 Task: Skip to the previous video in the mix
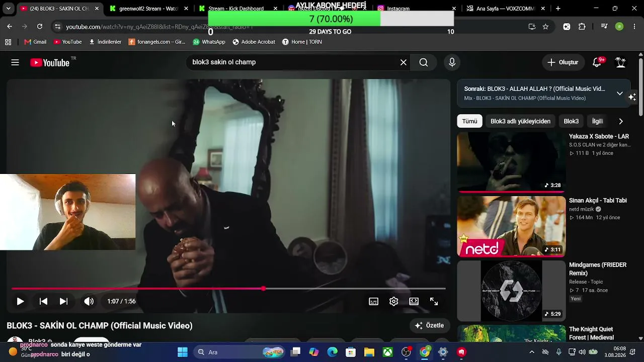pos(43,302)
